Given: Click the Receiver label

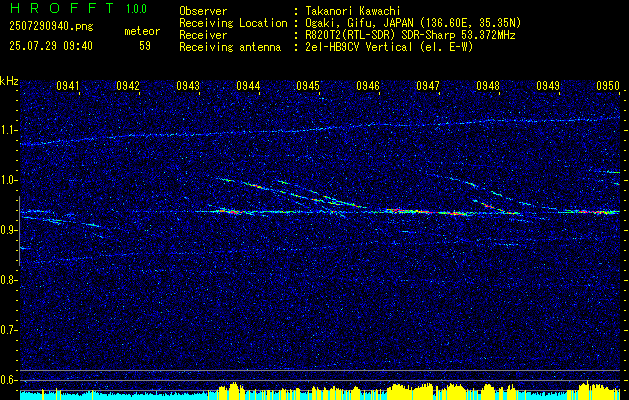Looking at the screenshot, I should [203, 35].
